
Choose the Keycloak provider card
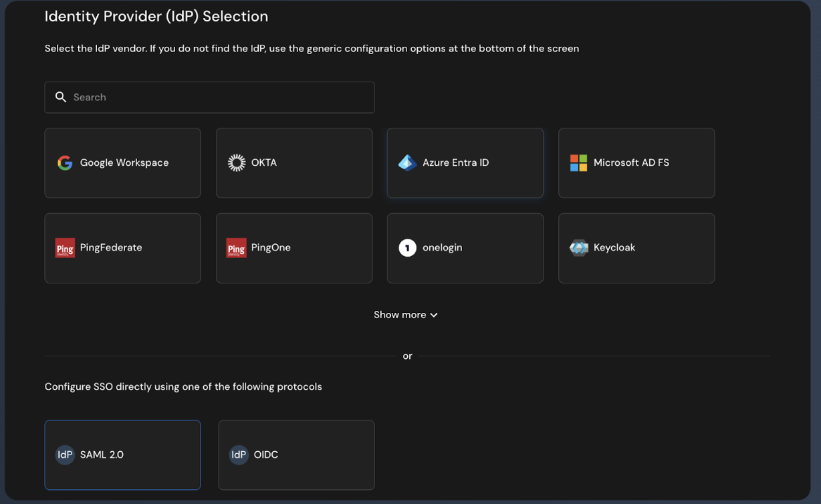click(x=636, y=248)
